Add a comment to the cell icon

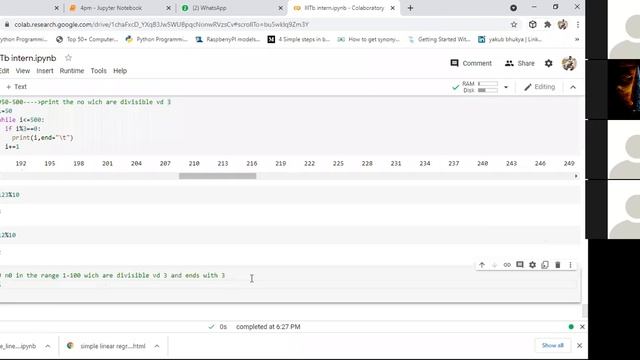pos(520,265)
